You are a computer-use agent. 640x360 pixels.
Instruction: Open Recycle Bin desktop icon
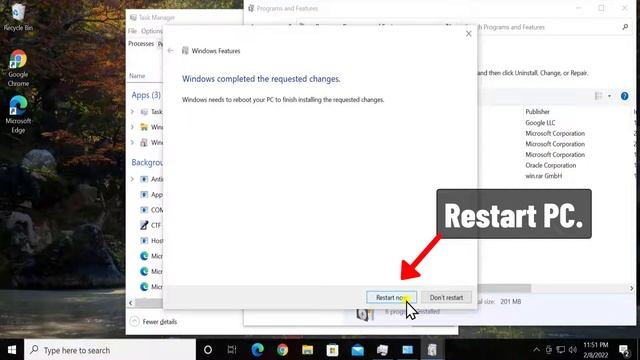(x=18, y=18)
